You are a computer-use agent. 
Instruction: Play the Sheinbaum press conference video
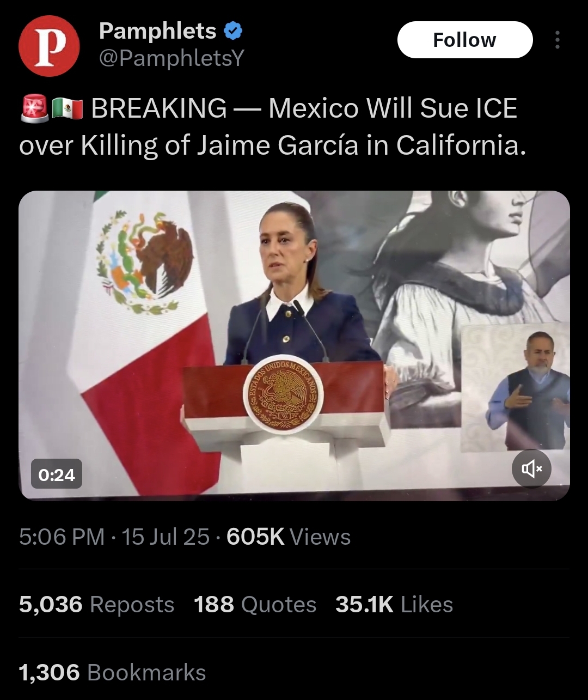coord(294,345)
